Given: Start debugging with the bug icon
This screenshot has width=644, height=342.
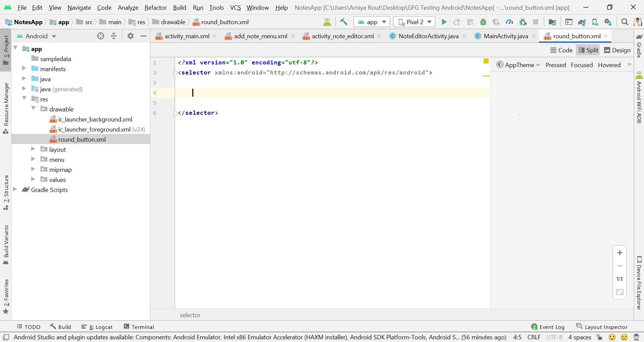Looking at the screenshot, I should tap(483, 22).
